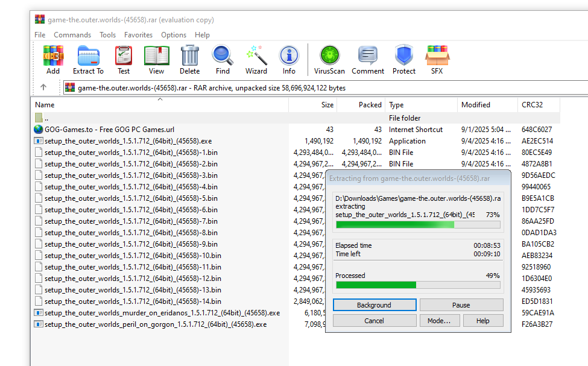Image resolution: width=588 pixels, height=366 pixels.
Task: Select setup_the_outer_worlds -8.bin file
Action: point(131,233)
